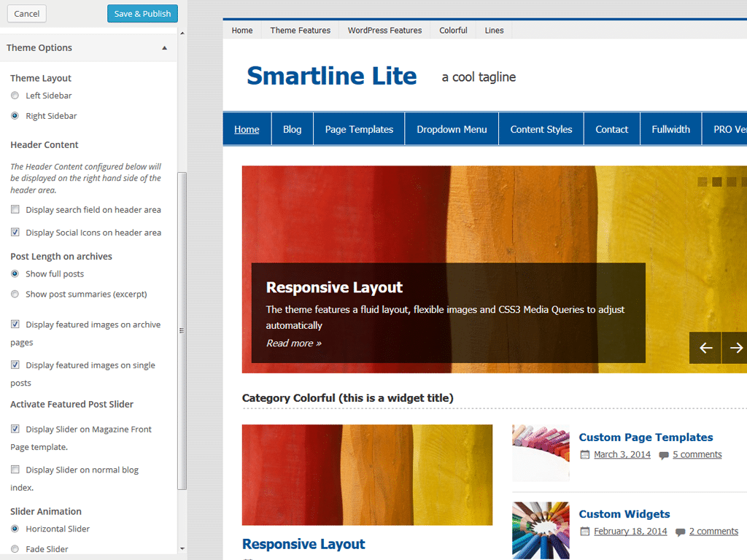Select Fade Slider animation
The image size is (747, 560).
coord(15,549)
